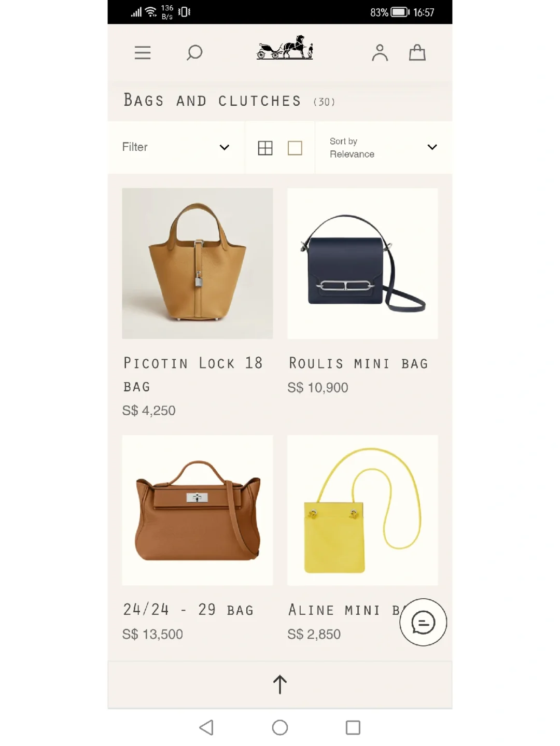The height and width of the screenshot is (746, 560).
Task: Open the hamburger menu
Action: (143, 53)
